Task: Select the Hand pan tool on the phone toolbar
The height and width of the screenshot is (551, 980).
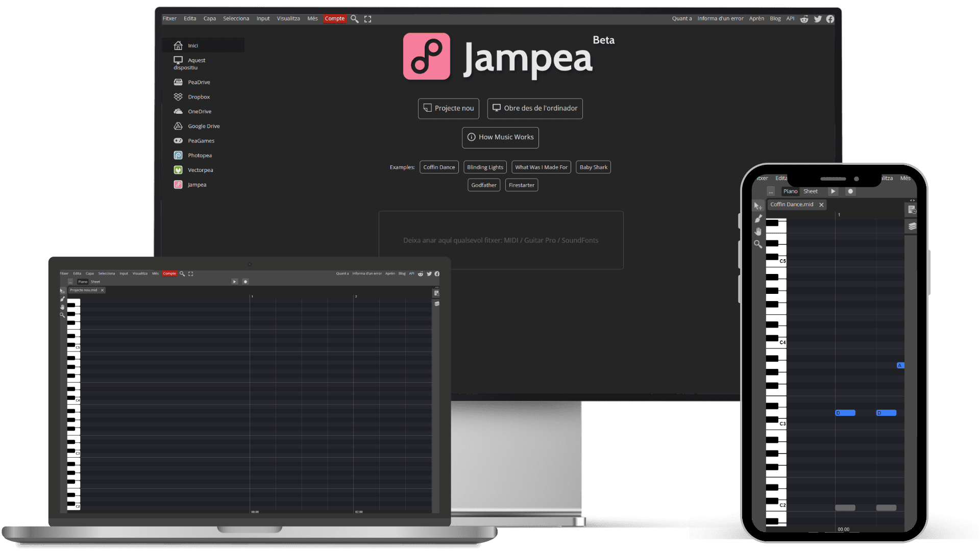Action: 758,232
